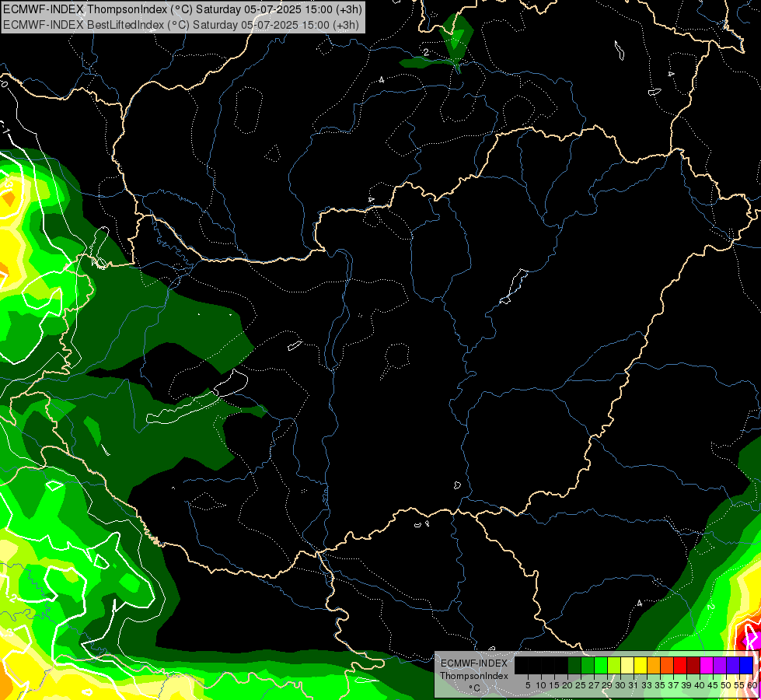Pick the dark red 39–40 legend swatch
Screen dimensions: 761x700
(693, 665)
